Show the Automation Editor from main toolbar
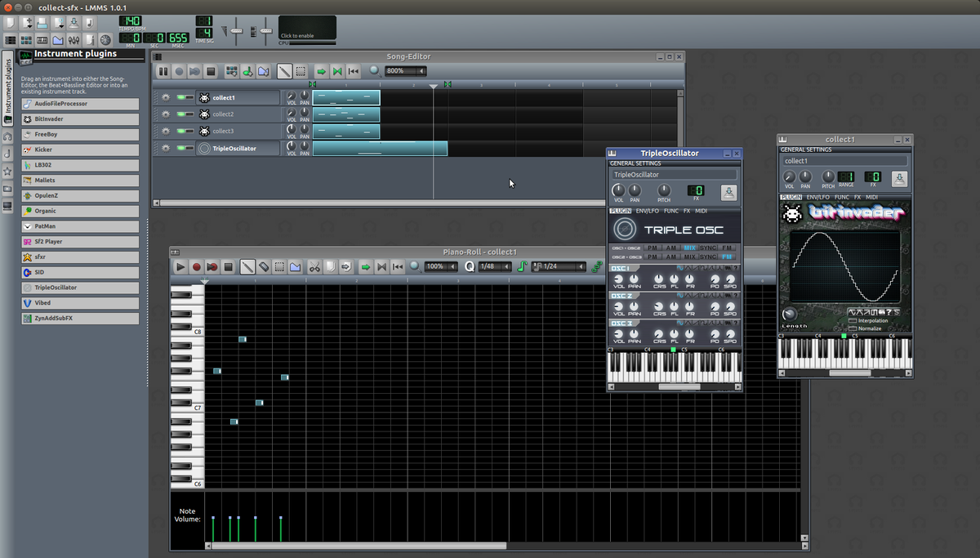This screenshot has height=558, width=980. point(57,40)
